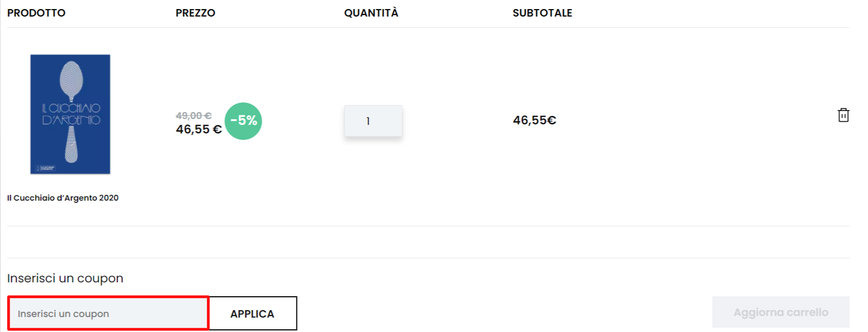Screen dimensions: 868x332
Task: Click the discounted price 46,55 € in Prezzo column
Action: pyautogui.click(x=199, y=130)
